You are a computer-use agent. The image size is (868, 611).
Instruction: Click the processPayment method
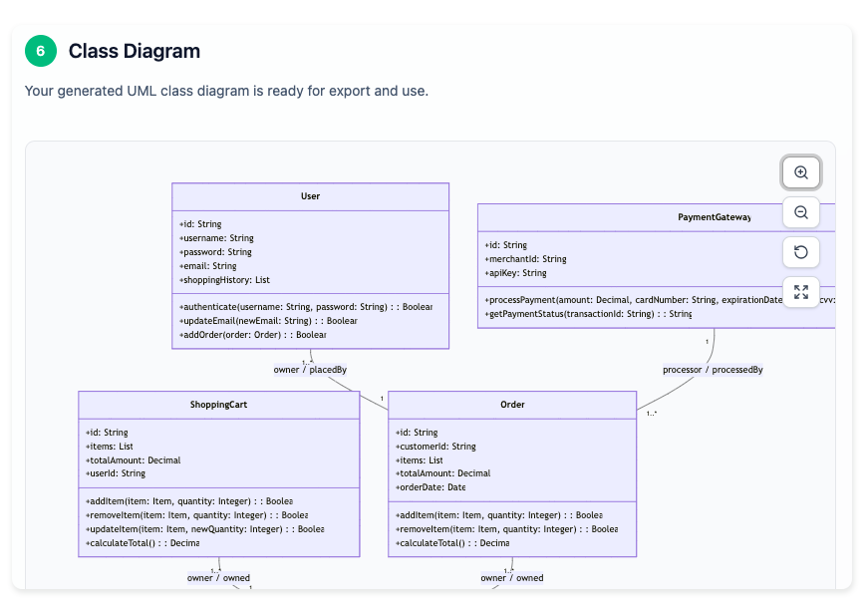click(x=660, y=300)
